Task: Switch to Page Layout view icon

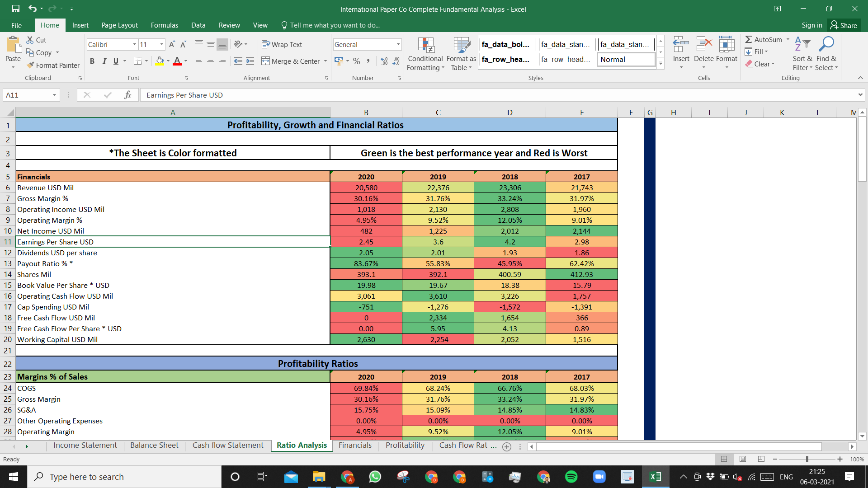Action: coord(743,459)
